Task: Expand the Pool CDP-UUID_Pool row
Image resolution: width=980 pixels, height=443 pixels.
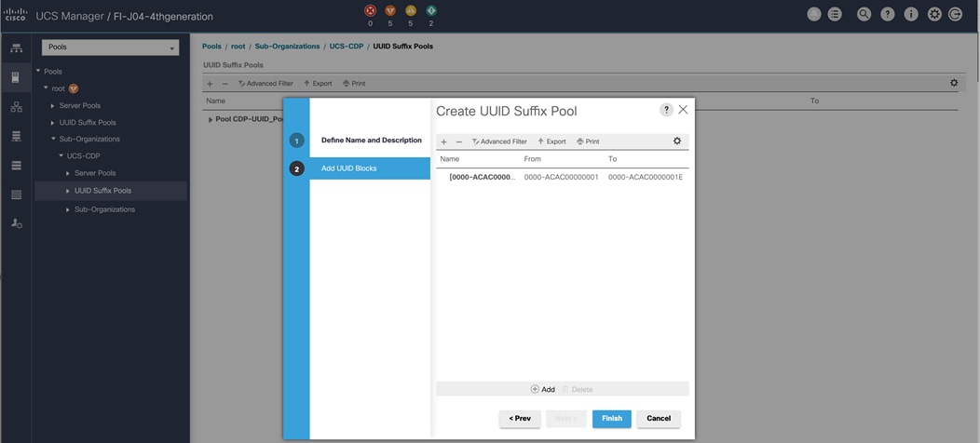Action: point(211,119)
